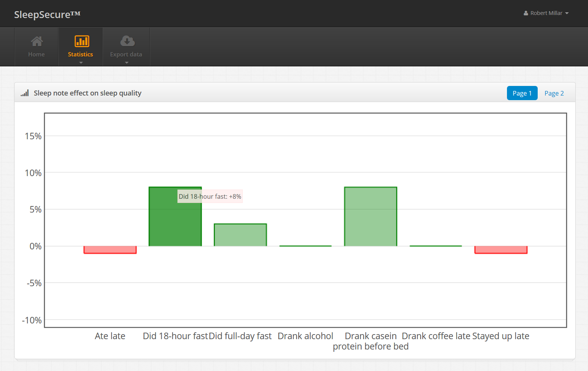Open the Home navigation label
This screenshot has width=588, height=371.
click(36, 54)
